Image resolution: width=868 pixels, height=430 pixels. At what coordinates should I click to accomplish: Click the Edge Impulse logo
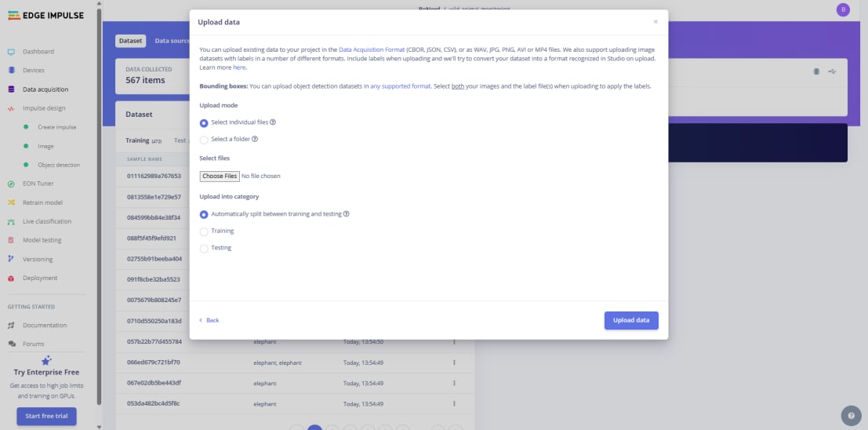pos(46,16)
